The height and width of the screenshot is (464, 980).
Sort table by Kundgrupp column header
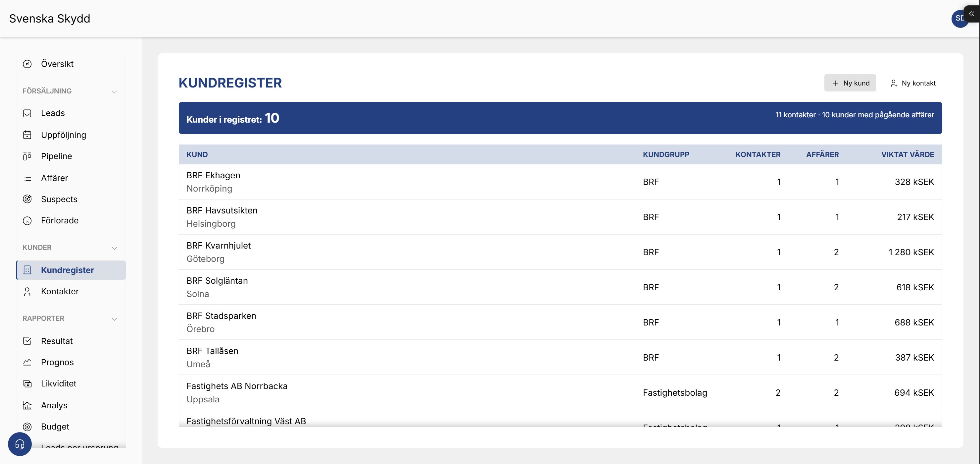pyautogui.click(x=666, y=155)
